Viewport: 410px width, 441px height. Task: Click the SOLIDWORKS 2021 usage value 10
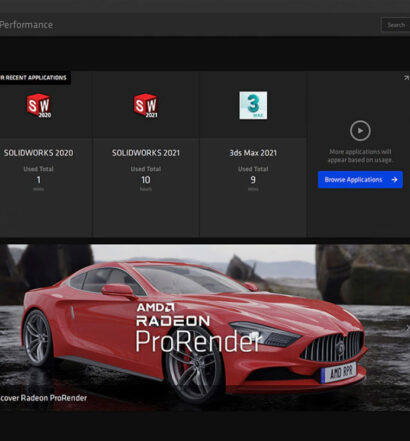[146, 180]
